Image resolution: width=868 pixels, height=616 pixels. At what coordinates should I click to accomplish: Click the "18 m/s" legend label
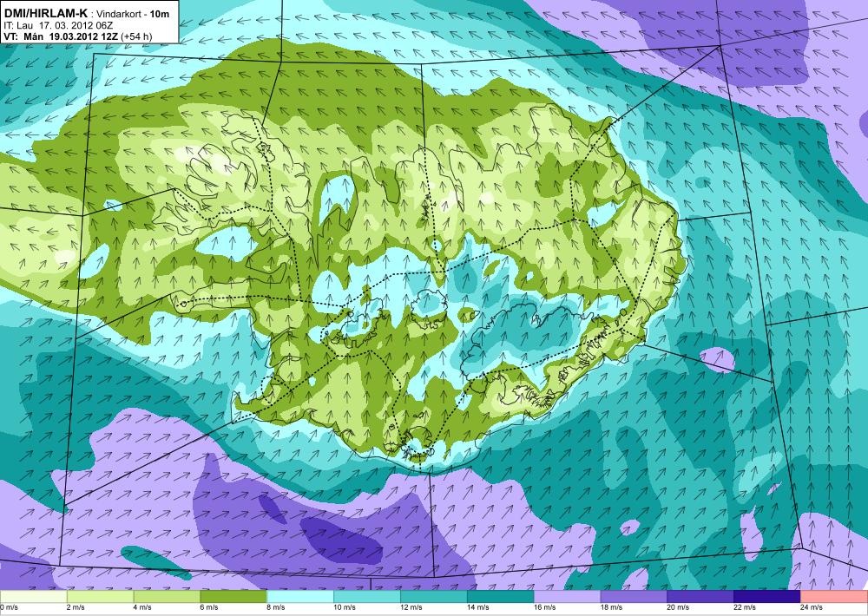point(611,607)
